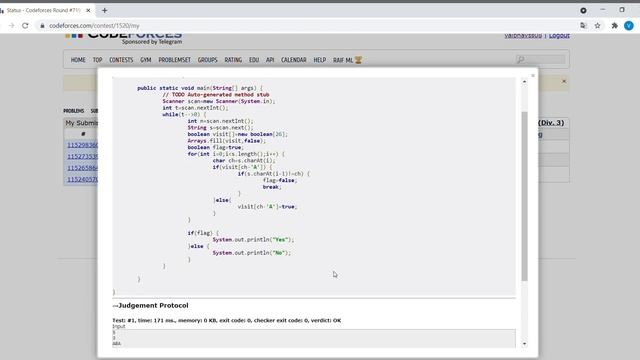The width and height of the screenshot is (640, 360).
Task: Reload the page with the refresh icon
Action: [x=25, y=26]
